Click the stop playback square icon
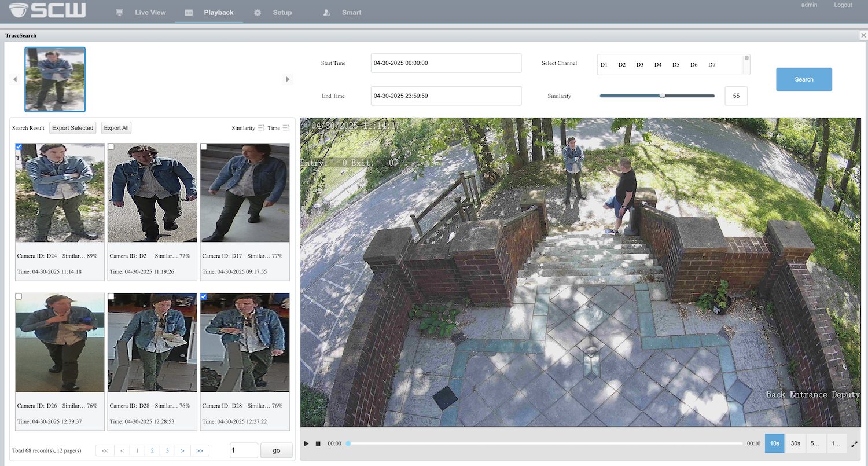The width and height of the screenshot is (868, 466). tap(318, 443)
